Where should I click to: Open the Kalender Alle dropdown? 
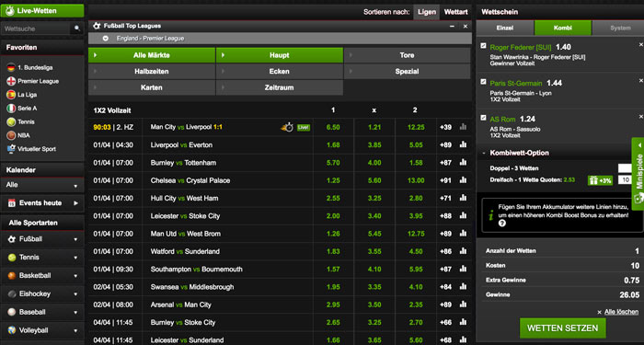tap(42, 185)
